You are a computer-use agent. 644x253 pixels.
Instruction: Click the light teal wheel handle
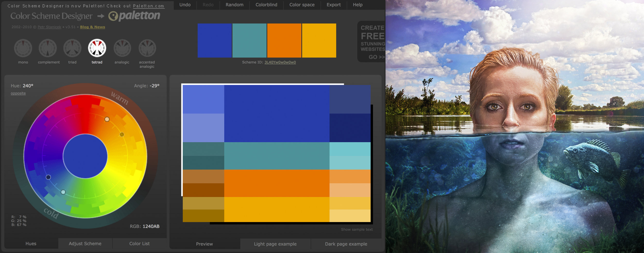coord(63,192)
